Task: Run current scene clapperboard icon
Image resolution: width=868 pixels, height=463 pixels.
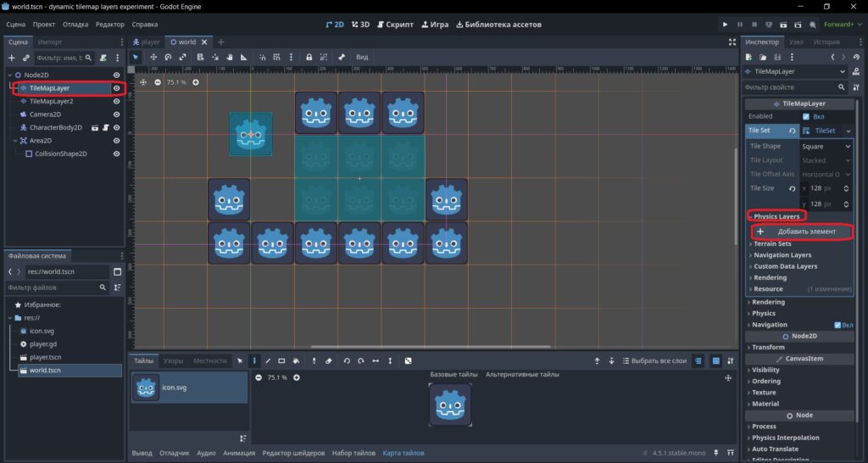Action: point(783,25)
